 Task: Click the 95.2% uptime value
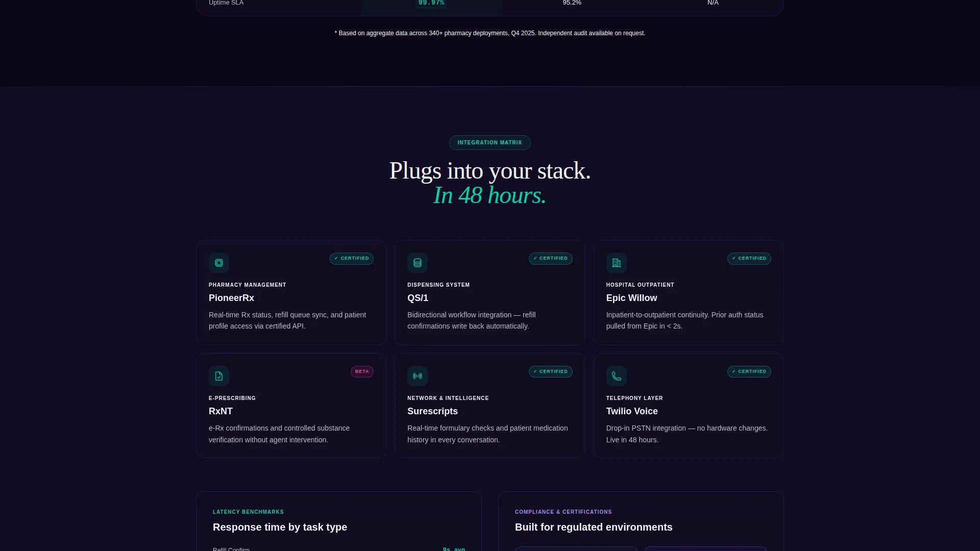572,3
